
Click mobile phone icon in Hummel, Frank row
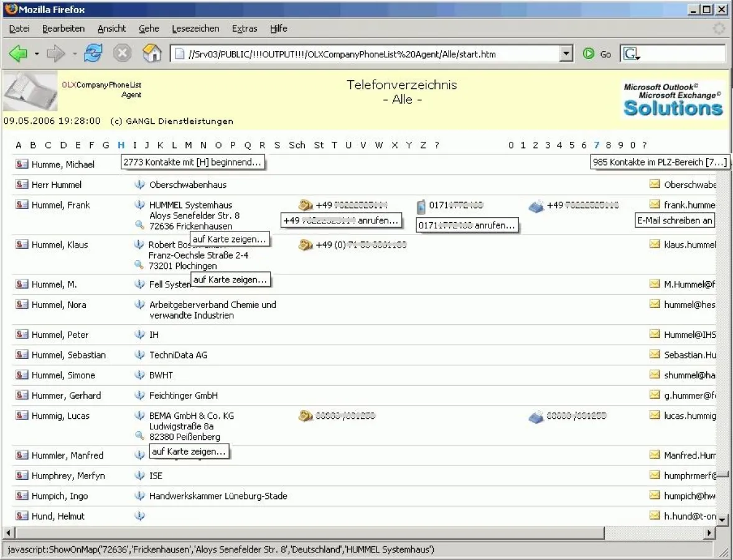(421, 205)
